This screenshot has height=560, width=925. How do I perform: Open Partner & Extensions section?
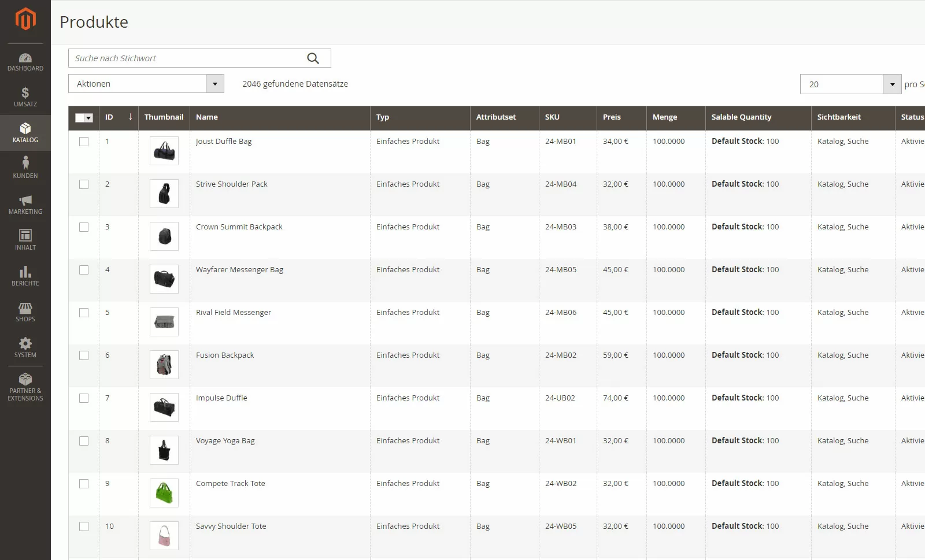coord(25,386)
